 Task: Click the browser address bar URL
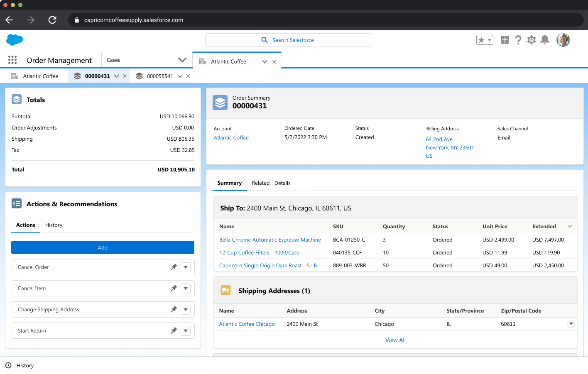click(134, 20)
